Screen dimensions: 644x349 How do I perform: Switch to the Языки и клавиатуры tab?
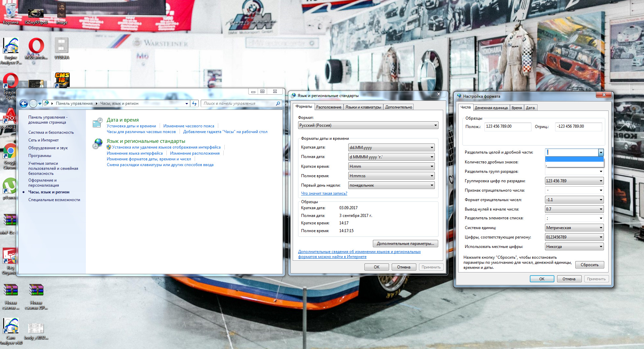(x=363, y=107)
